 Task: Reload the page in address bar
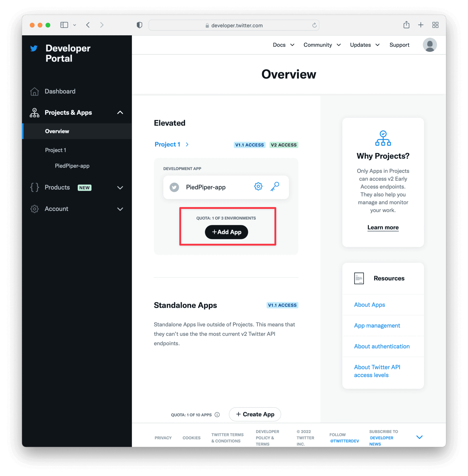[314, 25]
